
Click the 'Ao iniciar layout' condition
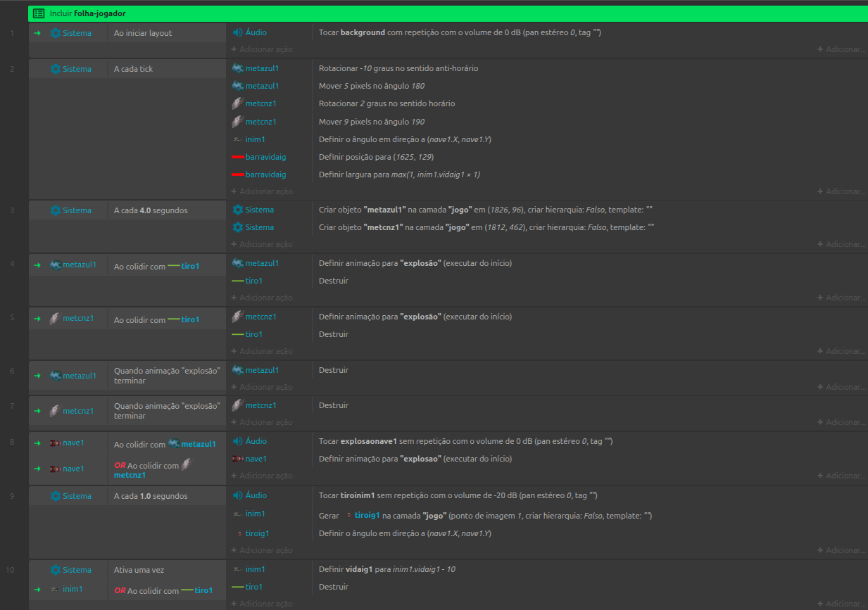click(143, 33)
